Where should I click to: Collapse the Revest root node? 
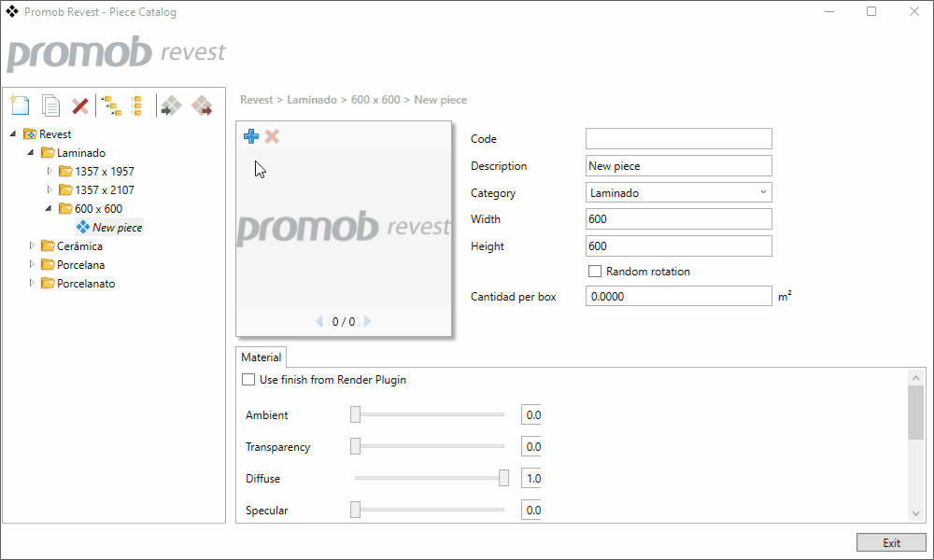[x=13, y=133]
